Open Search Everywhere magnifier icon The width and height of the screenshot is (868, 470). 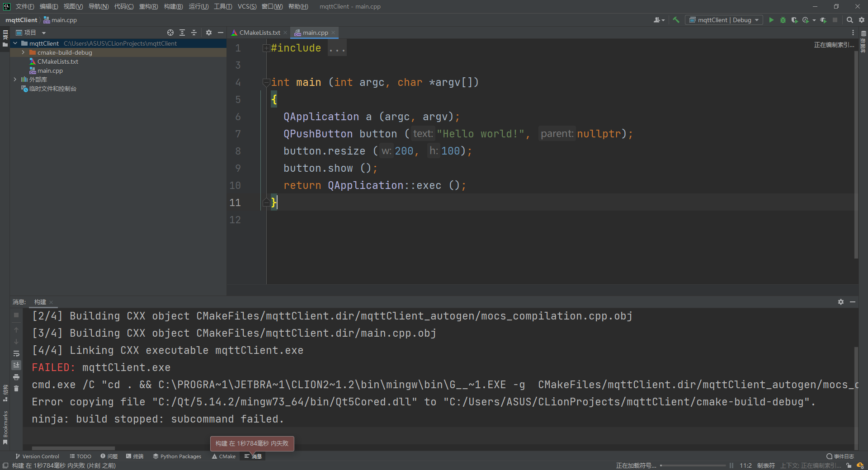pyautogui.click(x=850, y=20)
